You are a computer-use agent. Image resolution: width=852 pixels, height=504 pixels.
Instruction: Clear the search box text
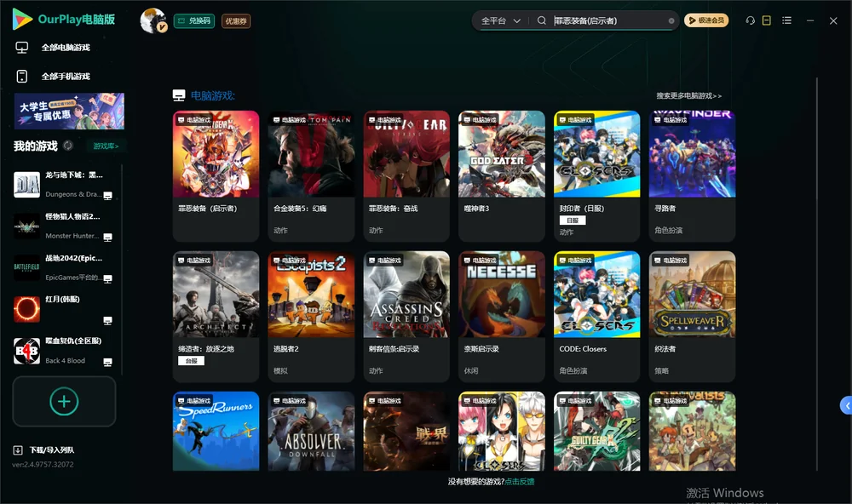(671, 20)
